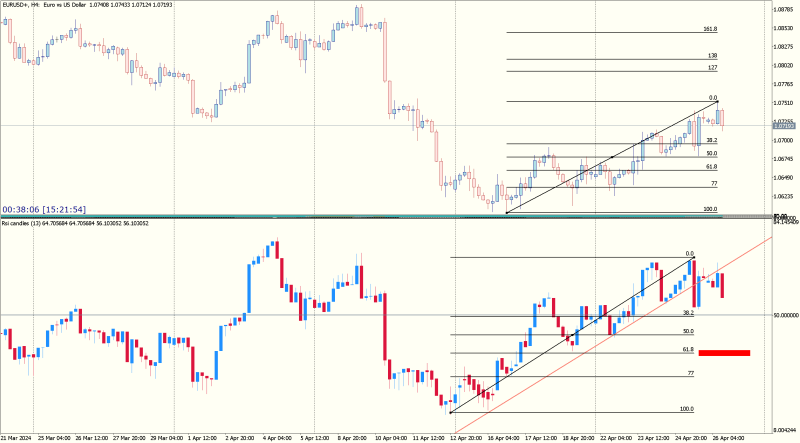
Task: Click the 18 Apr 20:00 time label
Action: pos(579,438)
